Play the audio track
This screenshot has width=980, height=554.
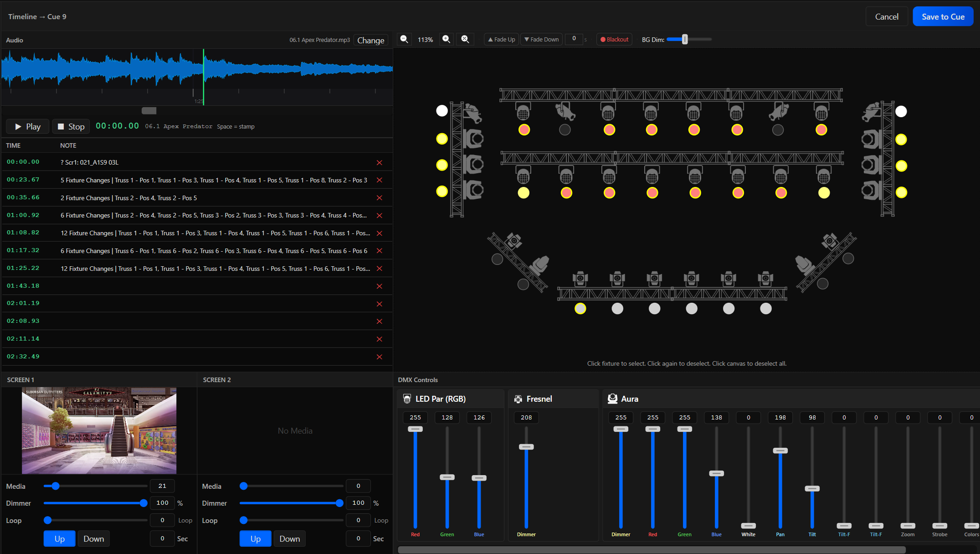pyautogui.click(x=28, y=126)
